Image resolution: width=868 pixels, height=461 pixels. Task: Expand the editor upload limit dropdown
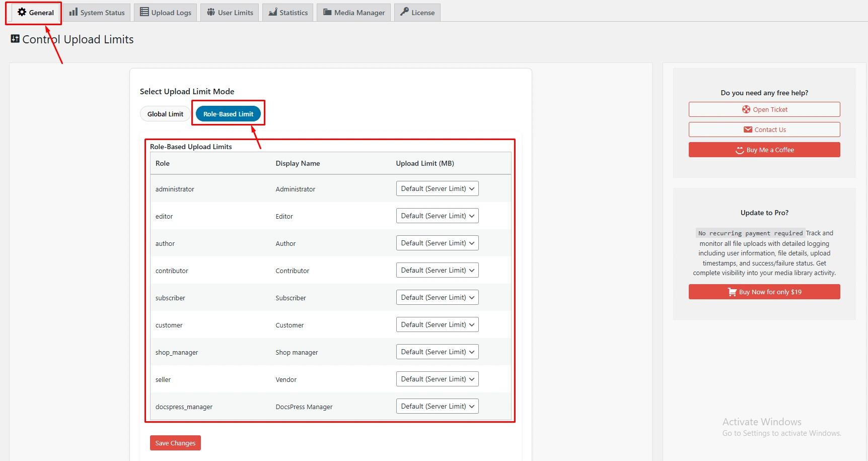coord(437,216)
